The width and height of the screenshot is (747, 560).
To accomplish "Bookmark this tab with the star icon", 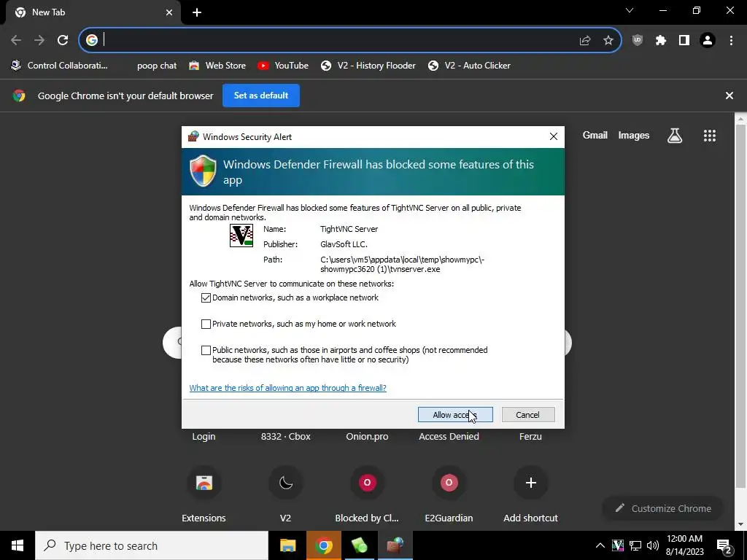I will click(x=608, y=41).
